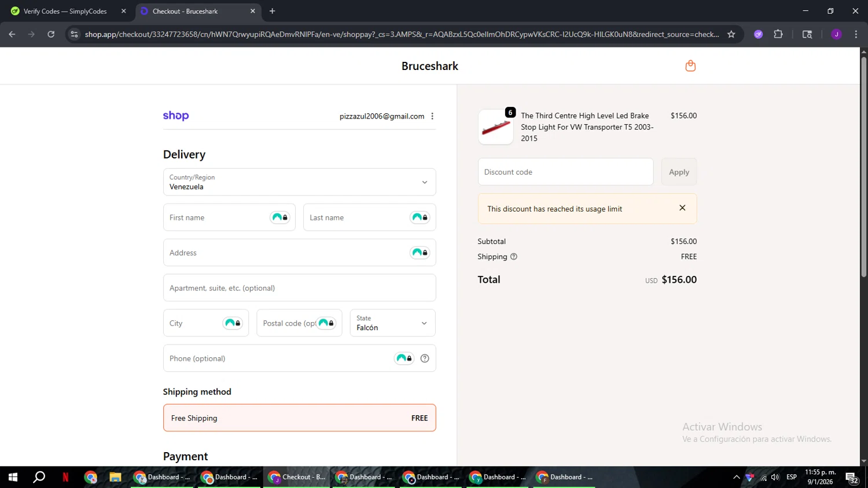Click the Shop logo
Image resolution: width=868 pixels, height=488 pixels.
(176, 116)
